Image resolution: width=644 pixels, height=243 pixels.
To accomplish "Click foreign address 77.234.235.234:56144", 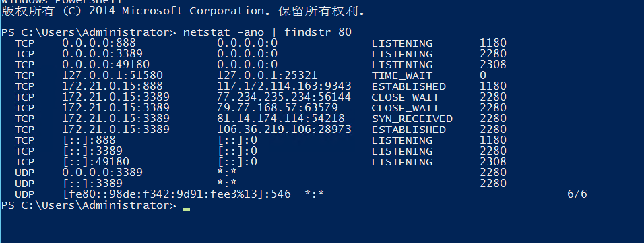I will (284, 97).
